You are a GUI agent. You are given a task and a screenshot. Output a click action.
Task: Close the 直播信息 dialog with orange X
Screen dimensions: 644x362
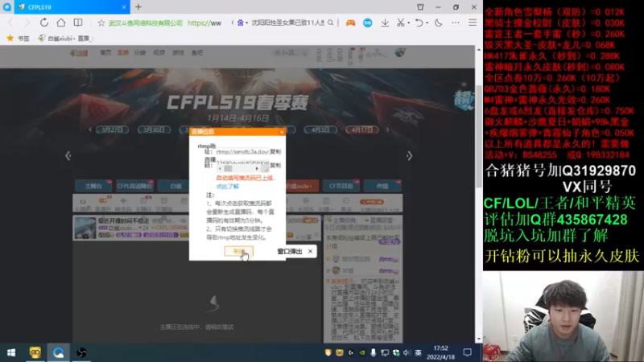pyautogui.click(x=281, y=132)
